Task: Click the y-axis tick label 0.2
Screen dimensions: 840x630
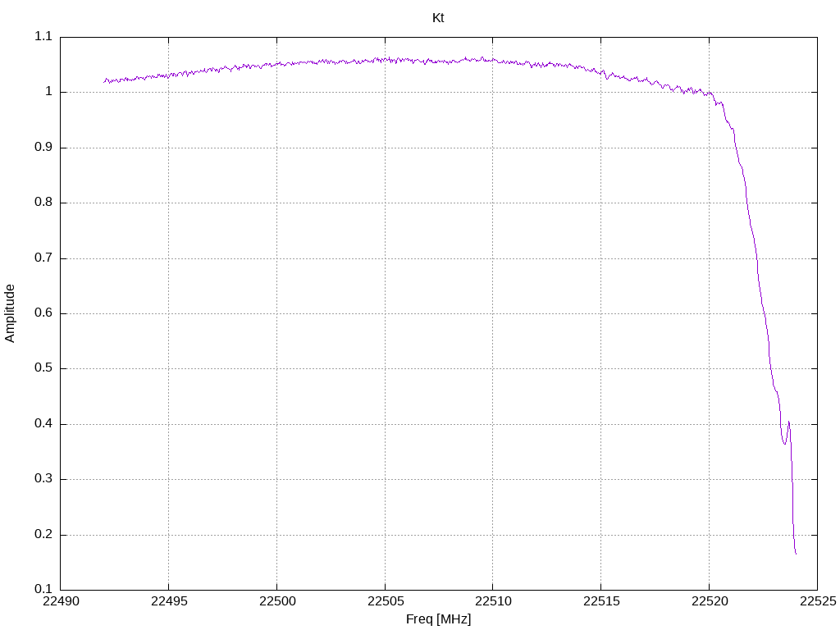Action: pos(43,534)
